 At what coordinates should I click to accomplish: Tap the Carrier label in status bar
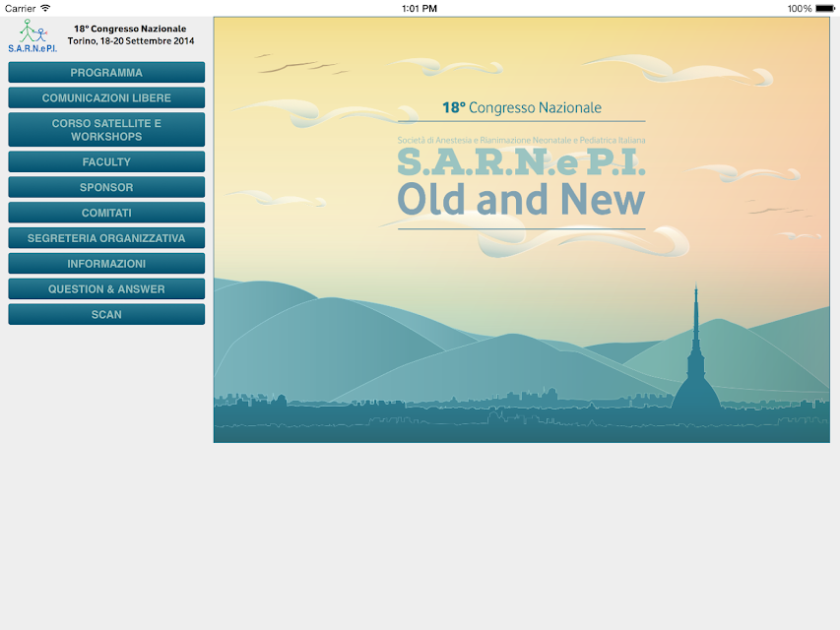(x=20, y=8)
